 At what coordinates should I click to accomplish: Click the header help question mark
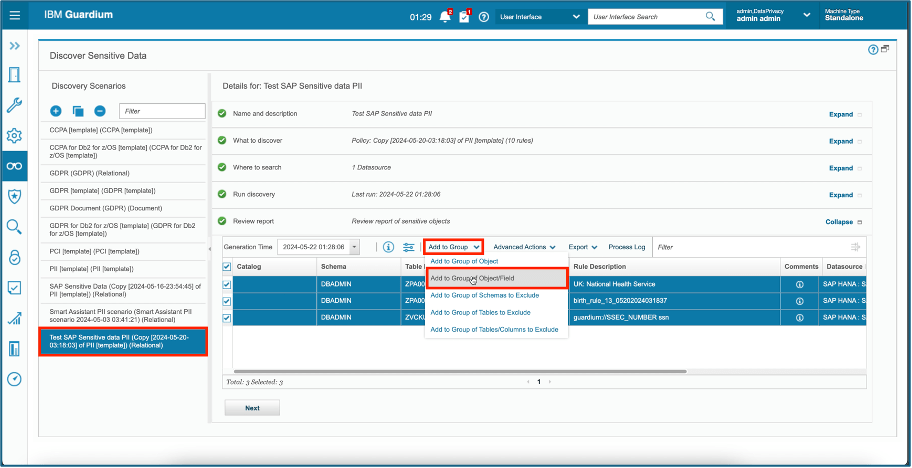[483, 17]
